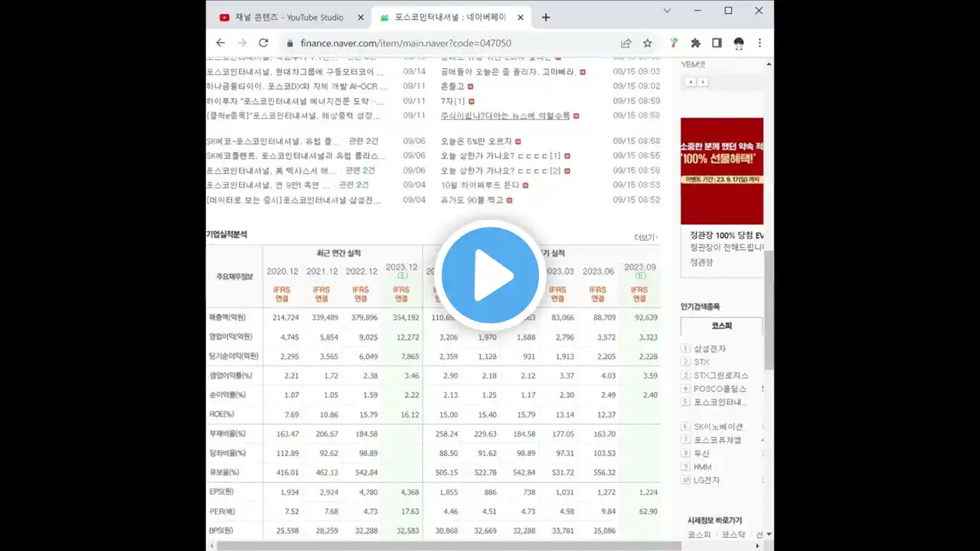Open the Chrome extensions puzzle icon
Screen dimensions: 980x551
click(695, 43)
